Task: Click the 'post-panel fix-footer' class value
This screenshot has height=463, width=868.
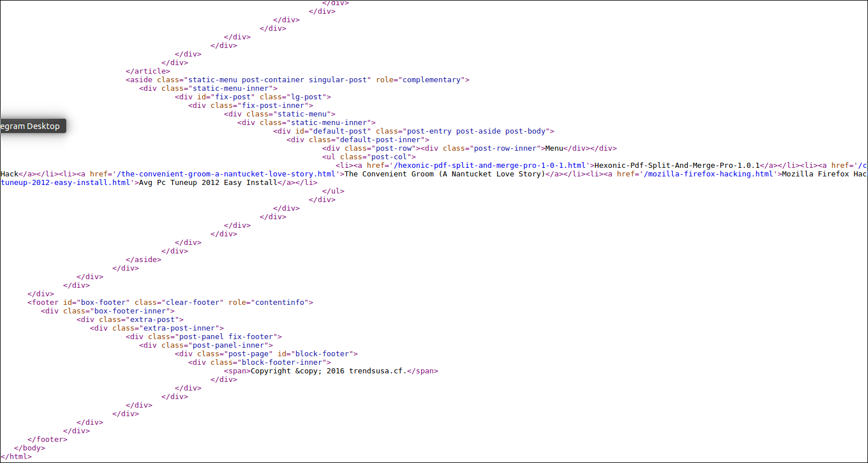Action: click(227, 337)
